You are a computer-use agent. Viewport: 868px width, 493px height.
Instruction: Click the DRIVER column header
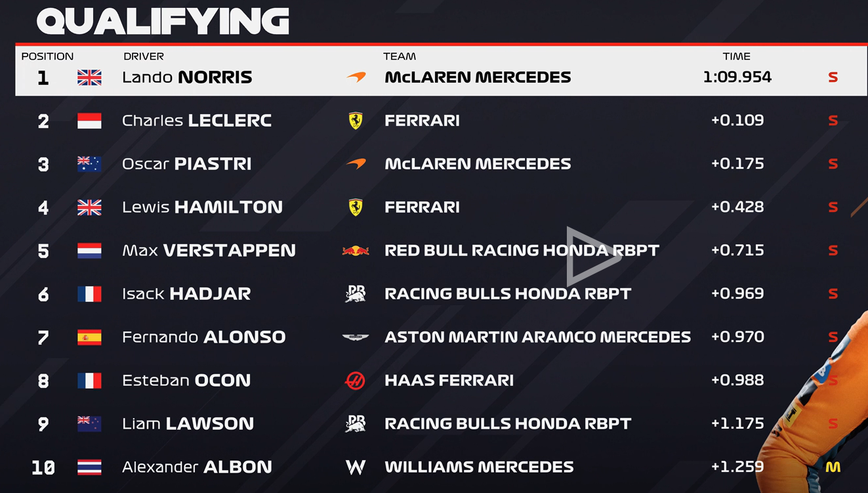tap(144, 56)
